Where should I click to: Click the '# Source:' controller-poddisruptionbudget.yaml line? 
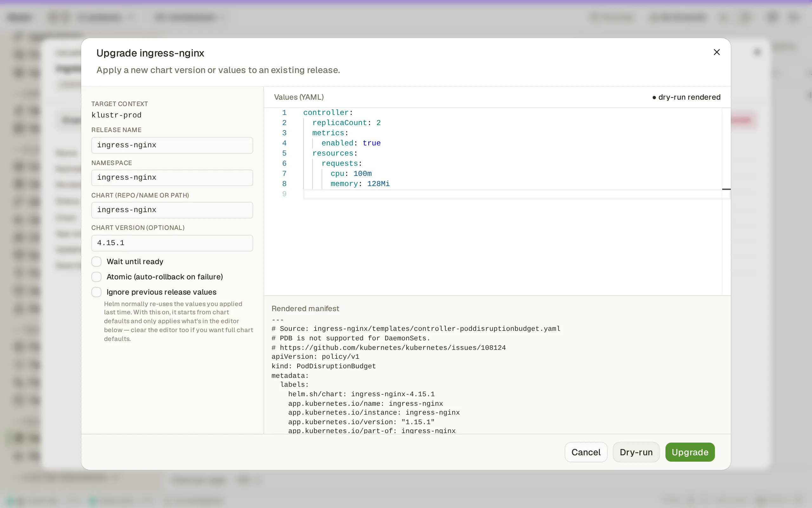(x=416, y=329)
